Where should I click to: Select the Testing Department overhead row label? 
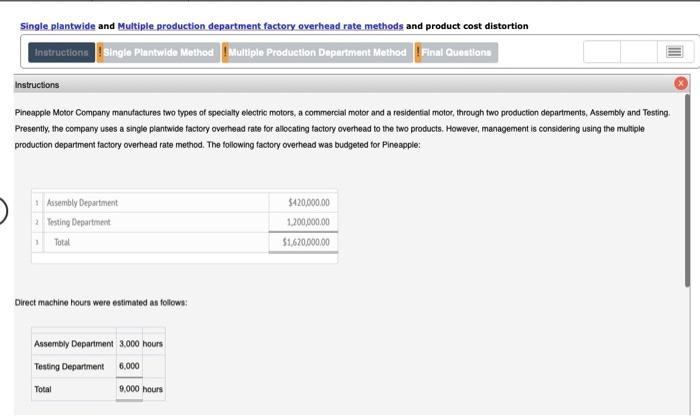pos(79,222)
